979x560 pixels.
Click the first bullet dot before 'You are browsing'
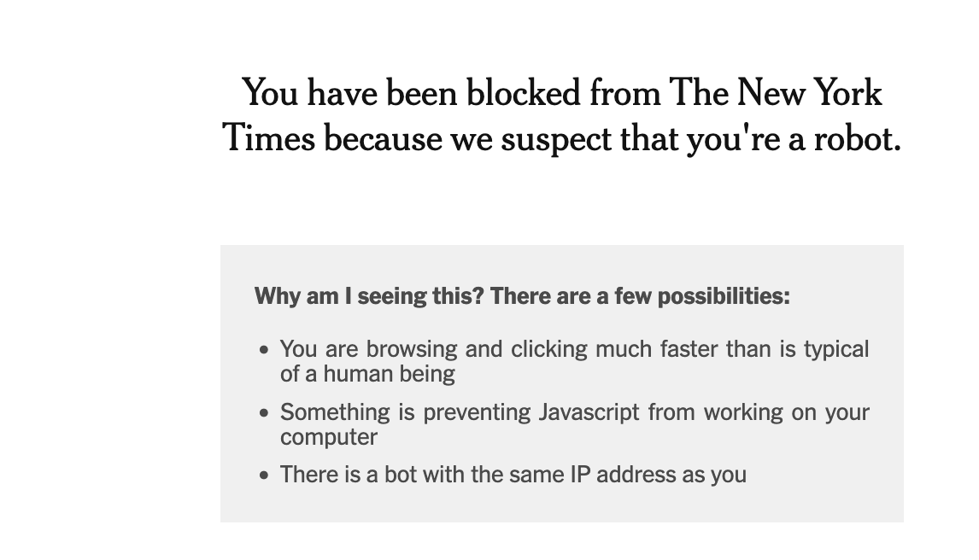coord(263,350)
